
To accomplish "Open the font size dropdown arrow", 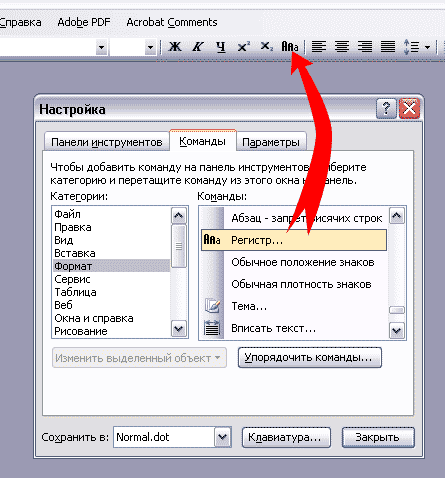I will [x=151, y=47].
